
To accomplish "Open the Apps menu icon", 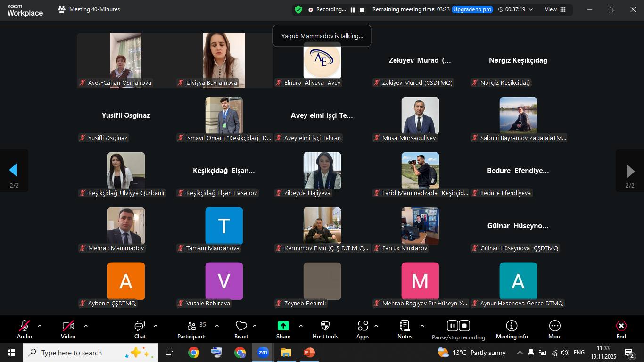I will [363, 329].
